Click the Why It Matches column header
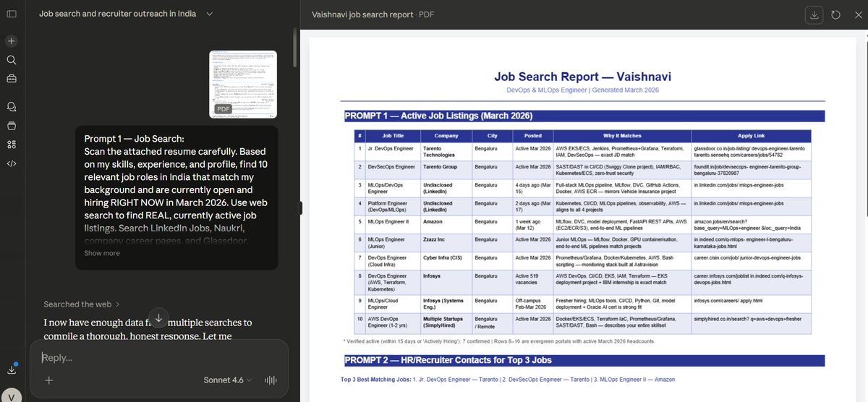Screen dimensions: 868x402 [x=622, y=135]
